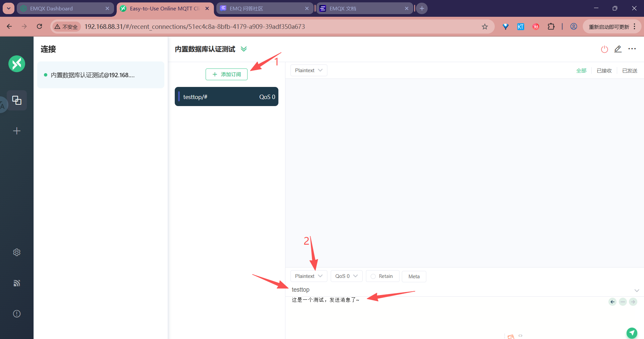Send message with green paper-plane button
This screenshot has width=644, height=339.
coord(632,333)
